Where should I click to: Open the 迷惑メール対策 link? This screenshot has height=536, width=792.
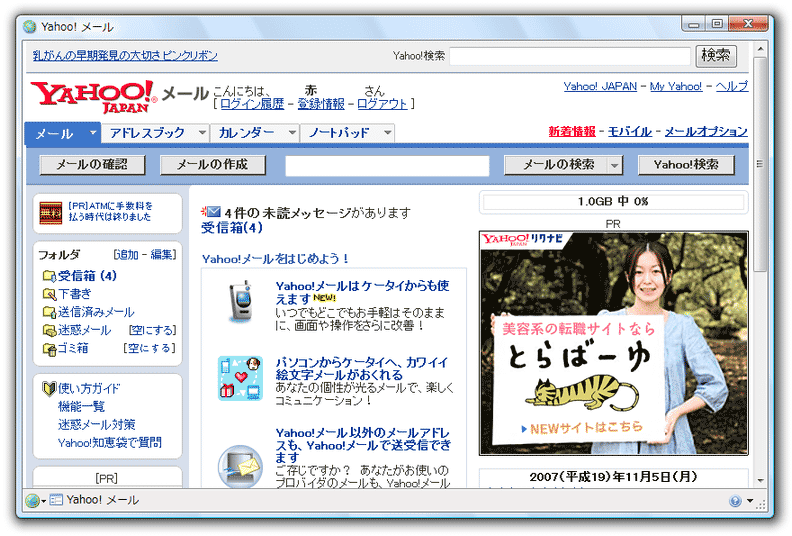pos(96,425)
